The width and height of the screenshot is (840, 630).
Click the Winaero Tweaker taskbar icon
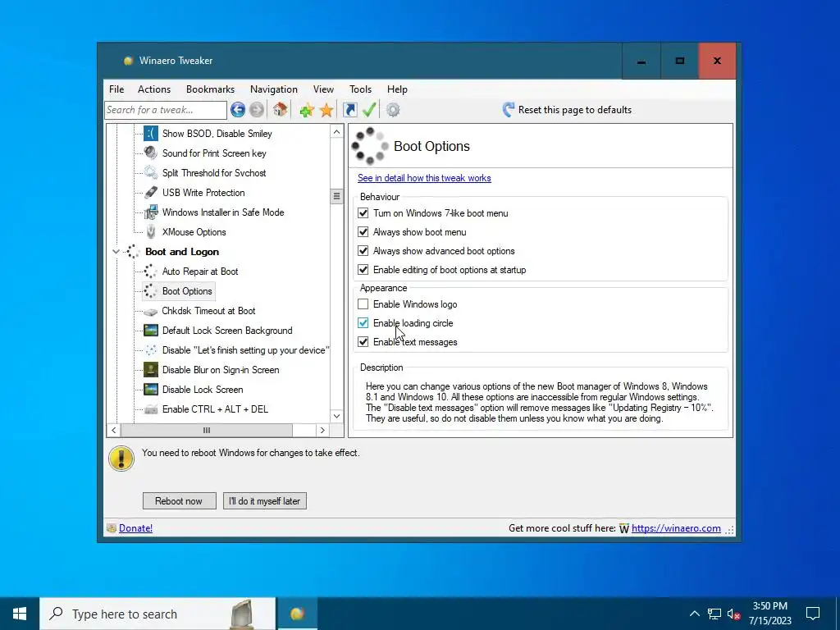[x=297, y=614]
